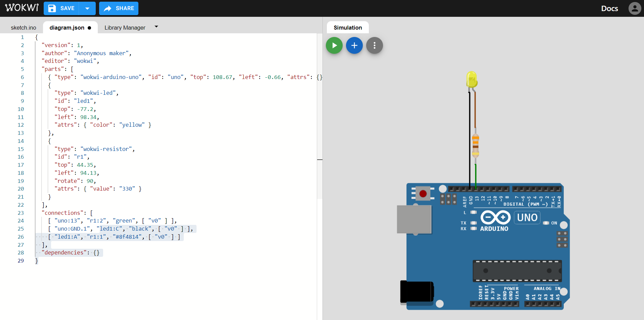Click the "#8f4814" wire color string
Screen dimensions: 644x320
coord(127,237)
